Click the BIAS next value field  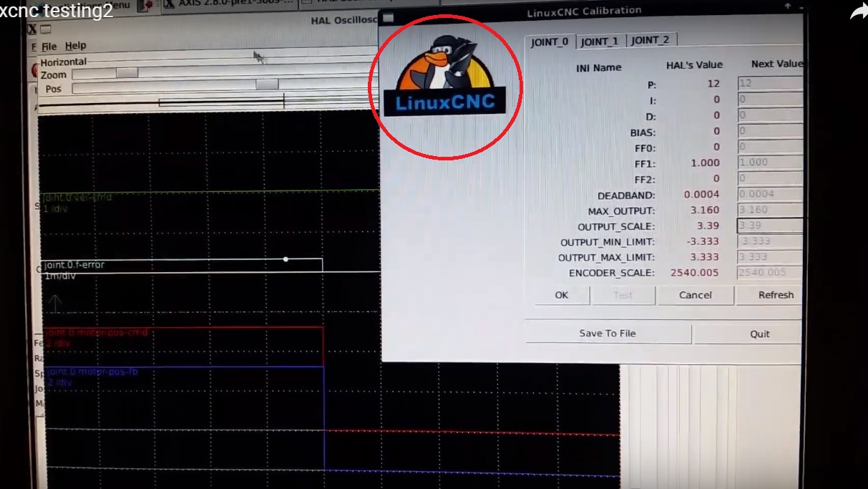[x=770, y=131]
